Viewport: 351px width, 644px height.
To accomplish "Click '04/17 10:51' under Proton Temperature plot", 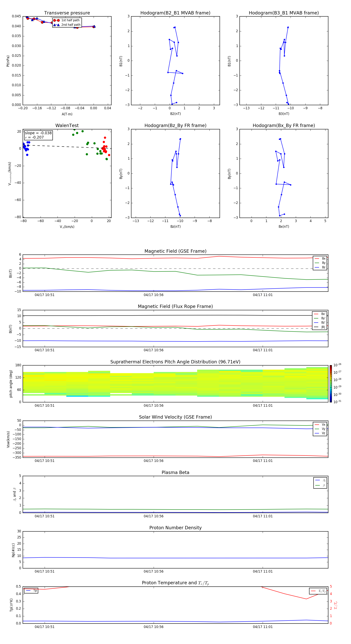I will 44,627.
